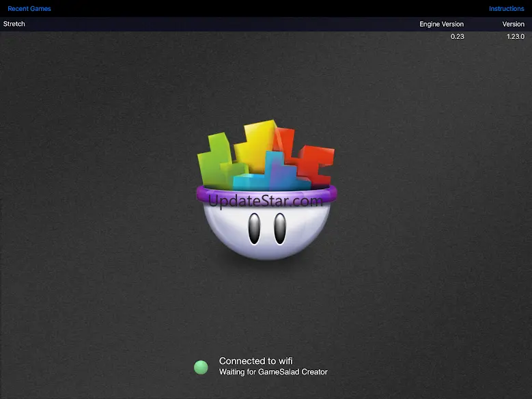532x399 pixels.
Task: Select the 0.23 engine version value
Action: (x=457, y=36)
